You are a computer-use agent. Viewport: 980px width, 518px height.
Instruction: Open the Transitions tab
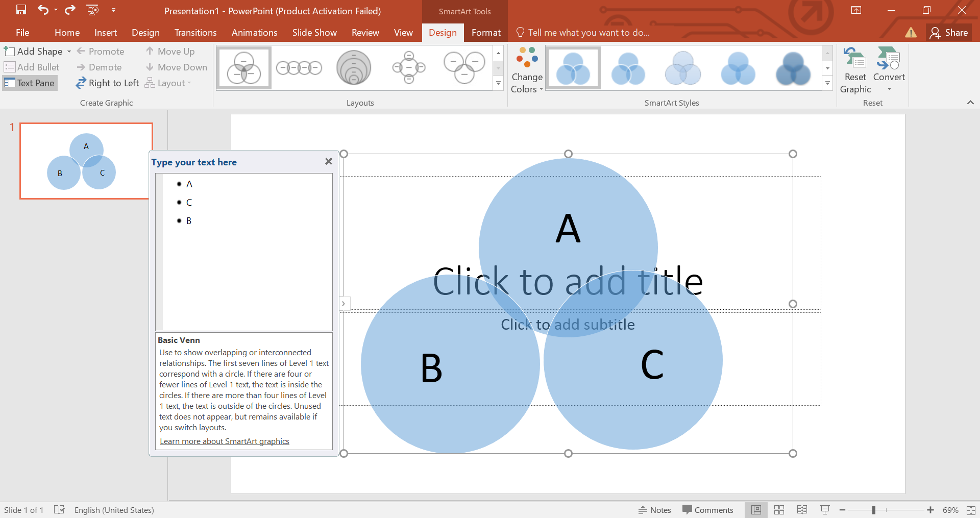(195, 33)
